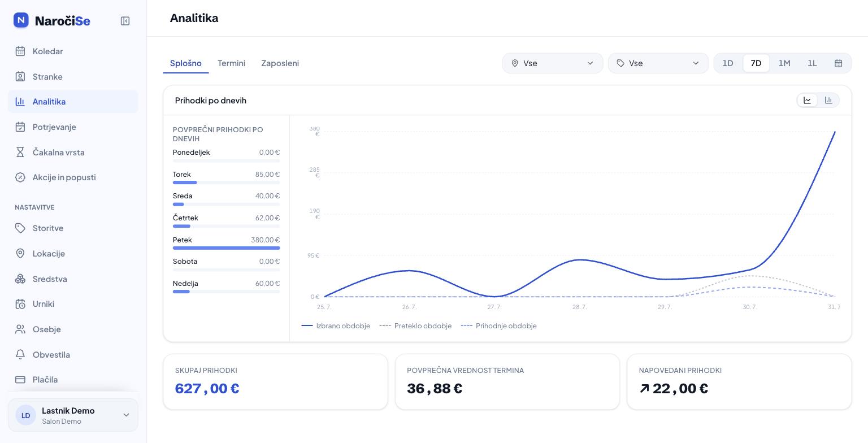Screen dimensions: 868x443
Task: Open Obvestila bell icon
Action: pyautogui.click(x=20, y=354)
